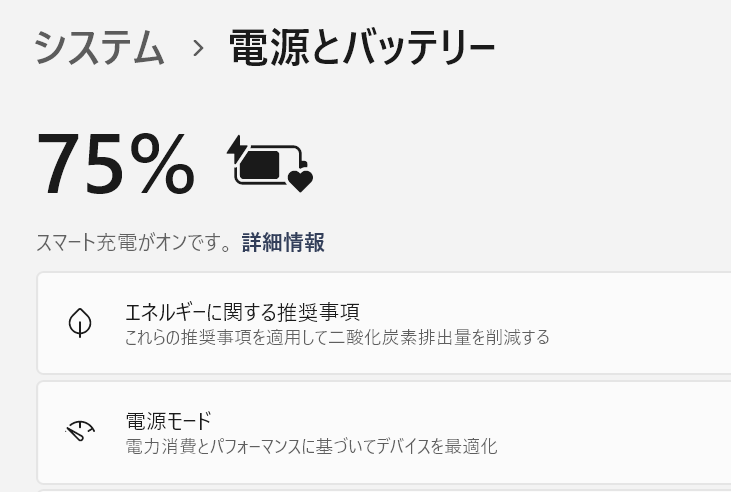Open the 詳細情報 smart charging link
731x492 pixels.
tap(283, 243)
